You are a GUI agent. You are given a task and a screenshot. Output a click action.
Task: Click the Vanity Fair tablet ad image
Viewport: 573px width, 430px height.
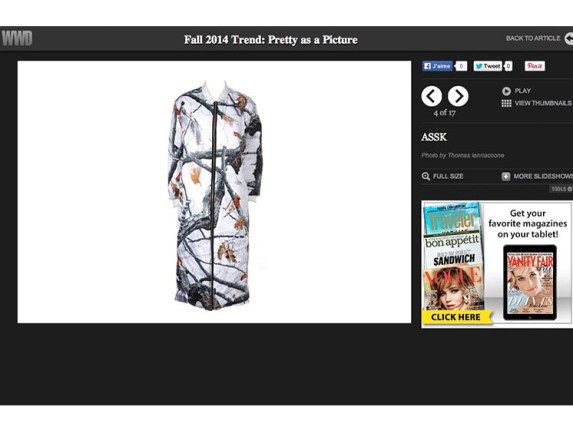pos(530,283)
